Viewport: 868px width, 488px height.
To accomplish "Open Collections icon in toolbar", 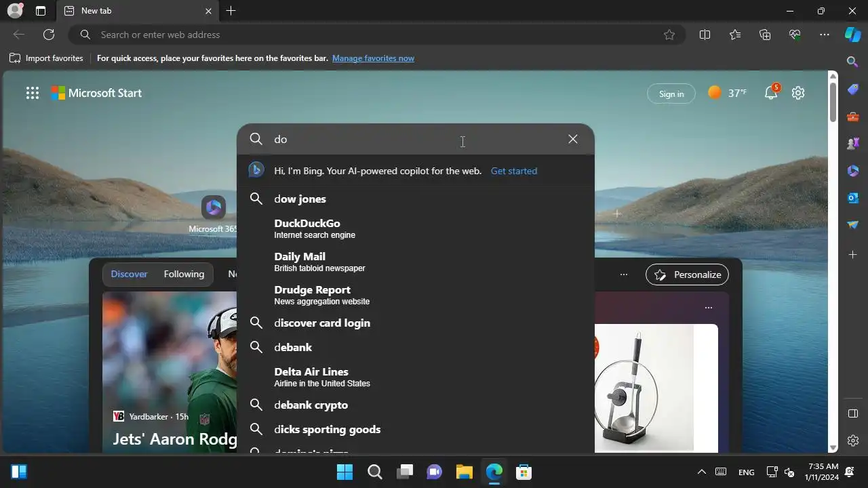I will 765,35.
